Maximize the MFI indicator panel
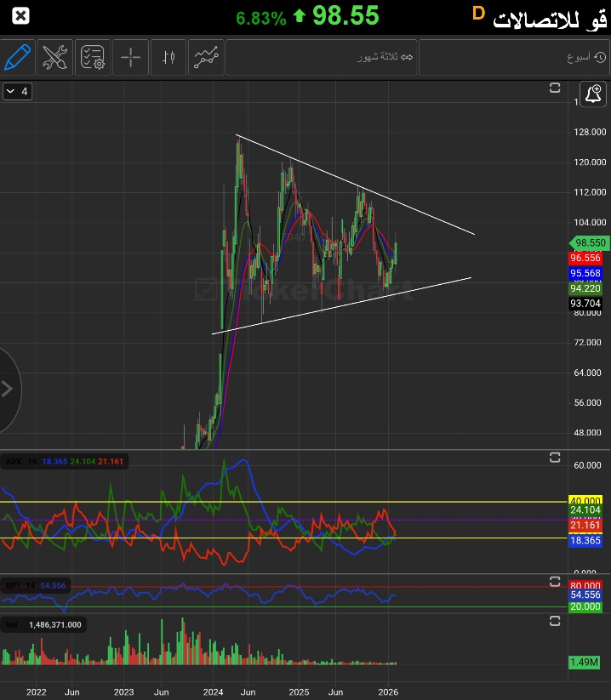 (x=555, y=583)
